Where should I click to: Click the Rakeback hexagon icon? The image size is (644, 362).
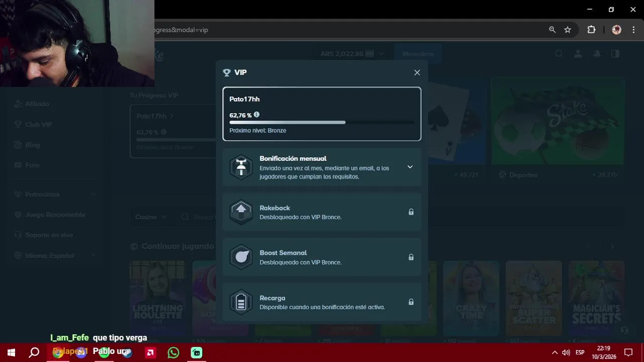point(241,212)
